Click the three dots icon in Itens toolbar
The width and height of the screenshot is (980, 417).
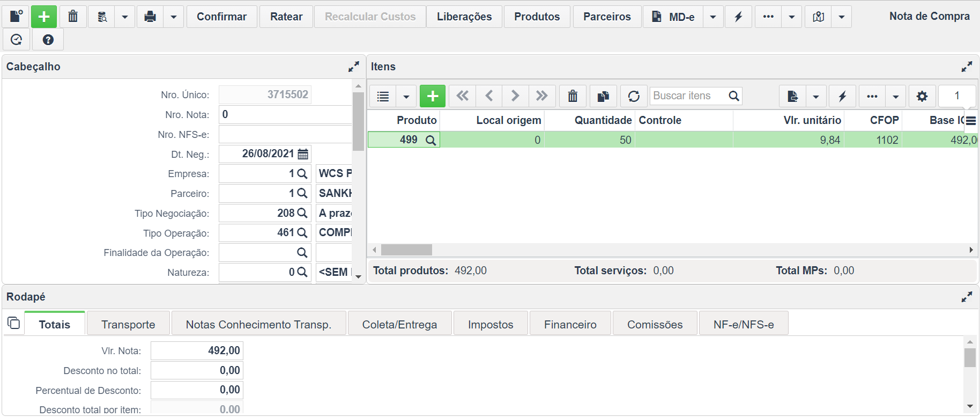click(x=872, y=96)
